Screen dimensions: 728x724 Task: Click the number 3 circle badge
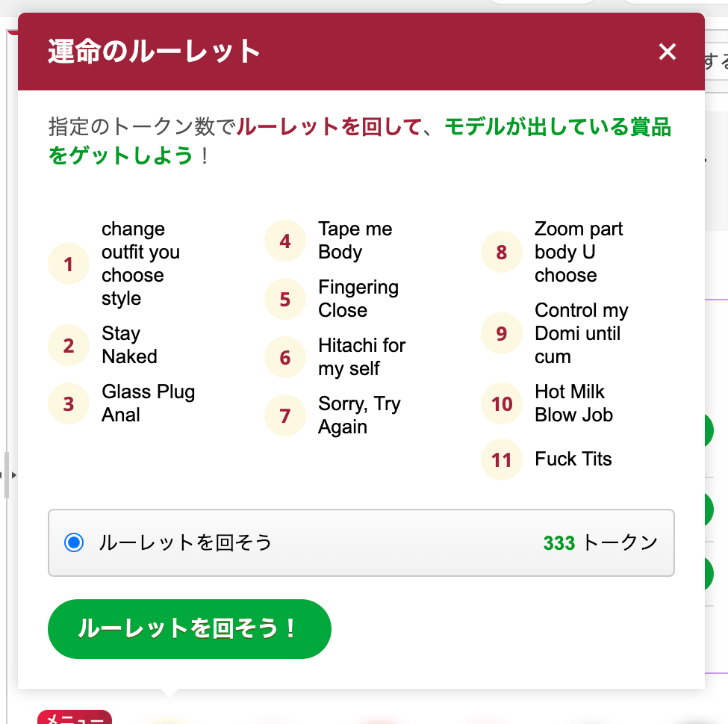[x=69, y=403]
